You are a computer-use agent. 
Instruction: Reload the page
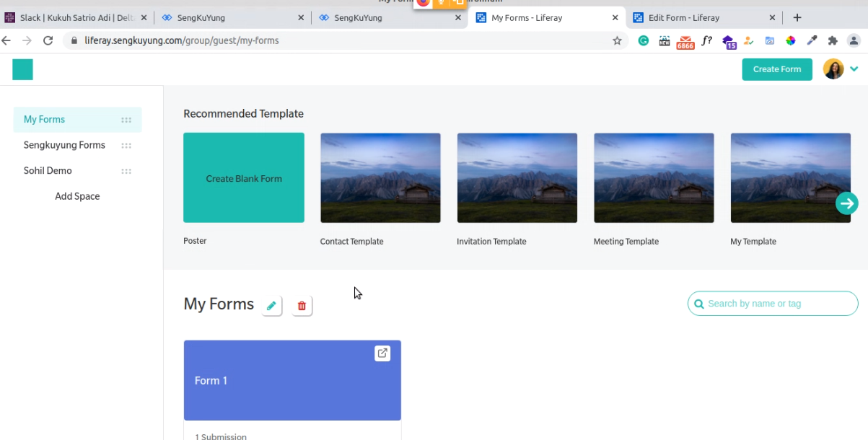click(x=48, y=40)
